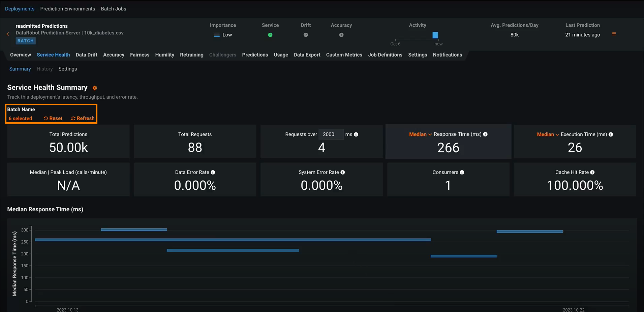Open the 6 selected Batch Name selector

(x=21, y=119)
